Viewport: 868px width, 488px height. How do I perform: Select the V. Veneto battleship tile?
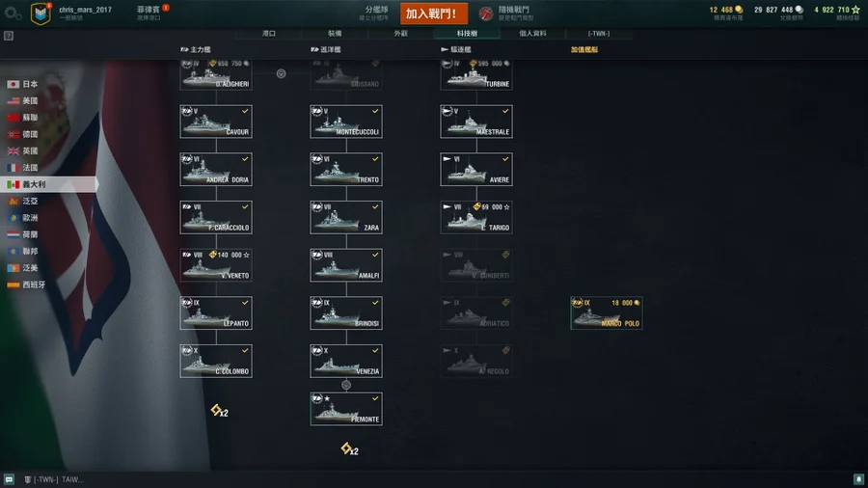point(216,265)
